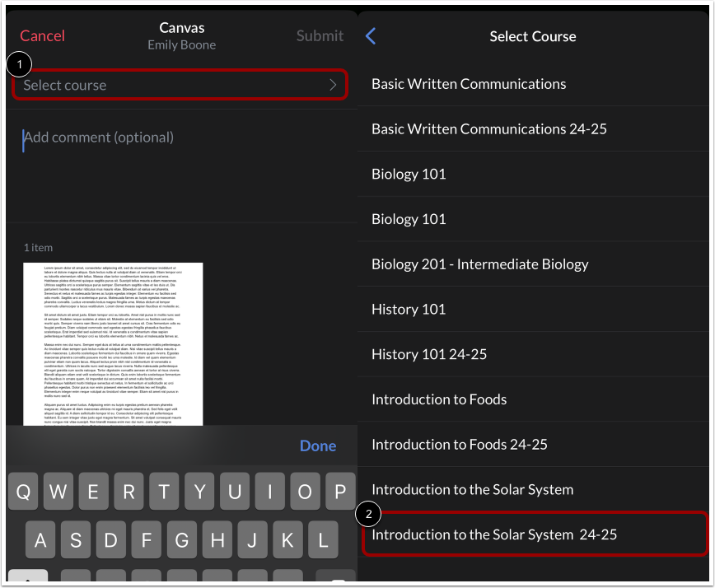The width and height of the screenshot is (715, 588).
Task: Tap the T key on keyboard
Action: click(164, 492)
